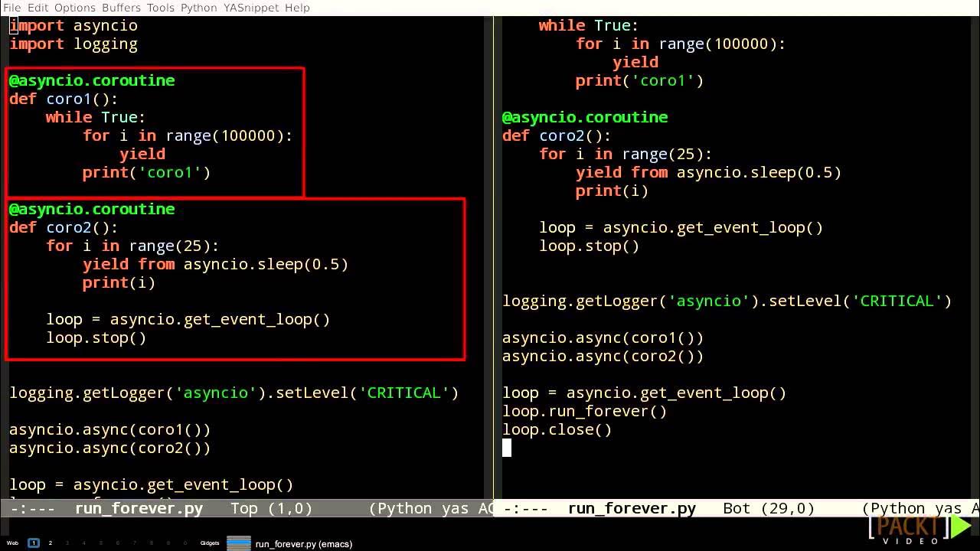Open the File menu
Viewport: 980px width, 551px height.
[x=12, y=8]
